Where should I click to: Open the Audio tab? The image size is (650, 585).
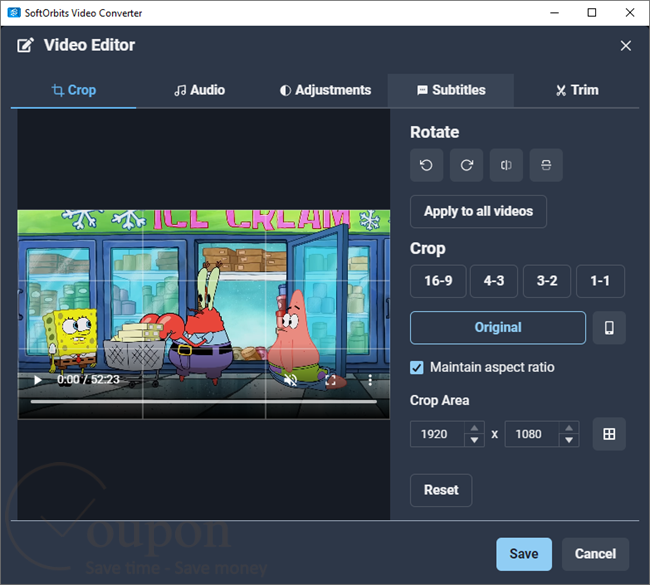(x=199, y=90)
